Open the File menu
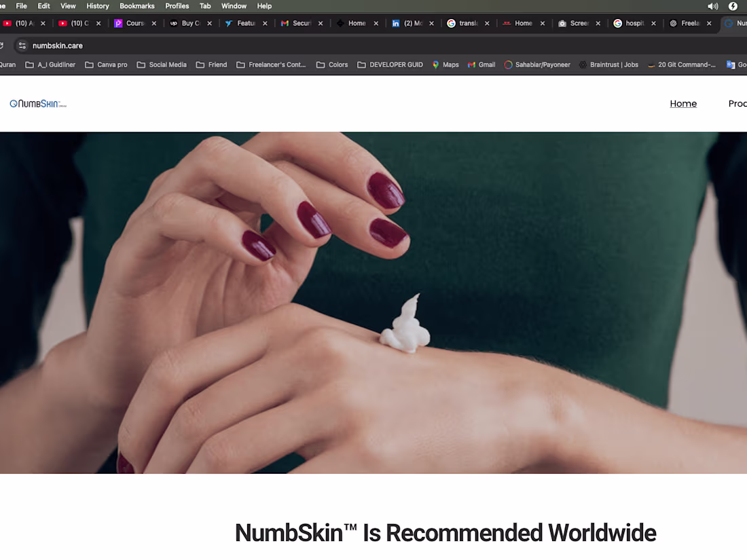Image resolution: width=747 pixels, height=560 pixels. point(22,6)
